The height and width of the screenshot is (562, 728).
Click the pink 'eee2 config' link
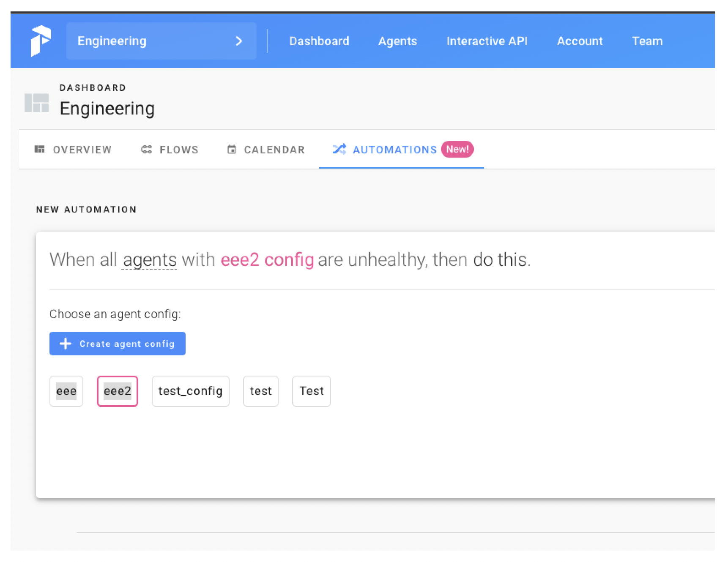267,259
